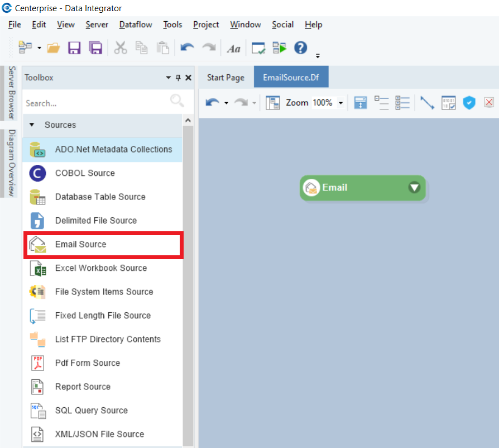
Task: Click the Help question mark icon
Action: pos(301,48)
